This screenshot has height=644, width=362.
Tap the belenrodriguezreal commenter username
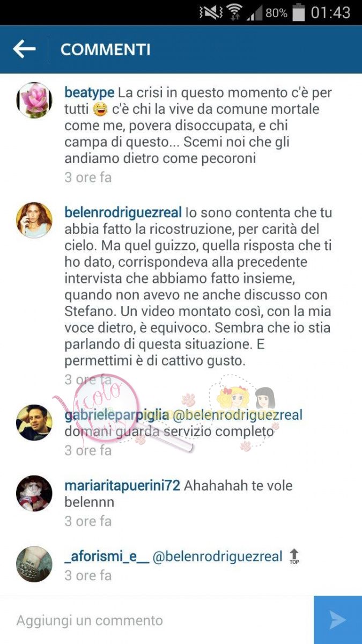click(x=123, y=213)
